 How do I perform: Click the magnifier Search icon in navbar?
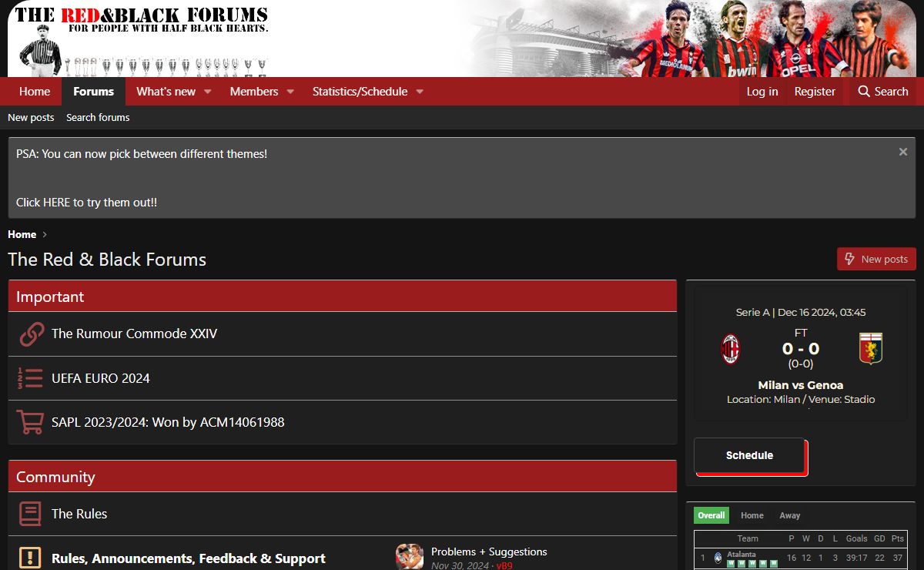864,92
